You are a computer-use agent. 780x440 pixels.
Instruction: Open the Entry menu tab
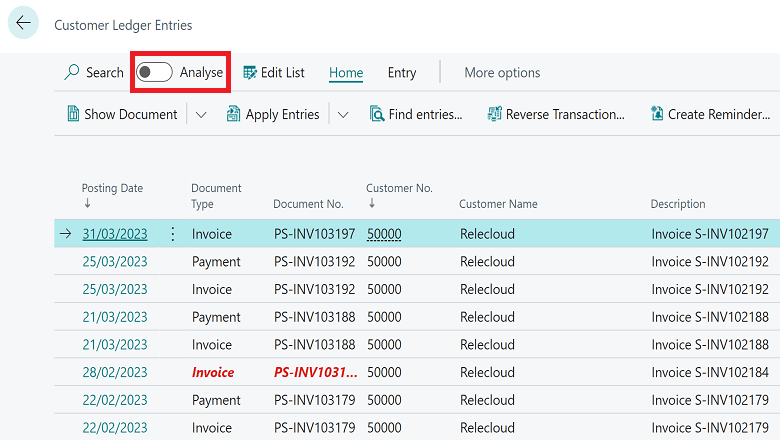click(402, 73)
